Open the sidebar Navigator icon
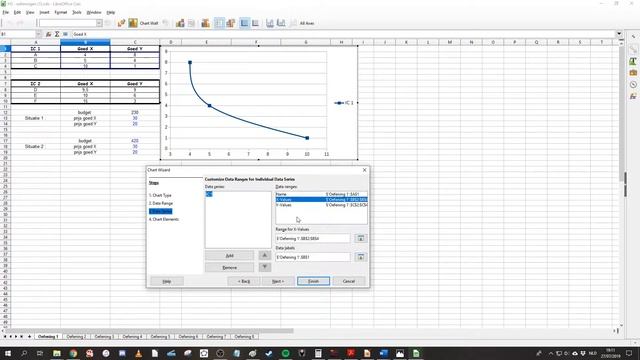This screenshot has height=360, width=640. 633,85
